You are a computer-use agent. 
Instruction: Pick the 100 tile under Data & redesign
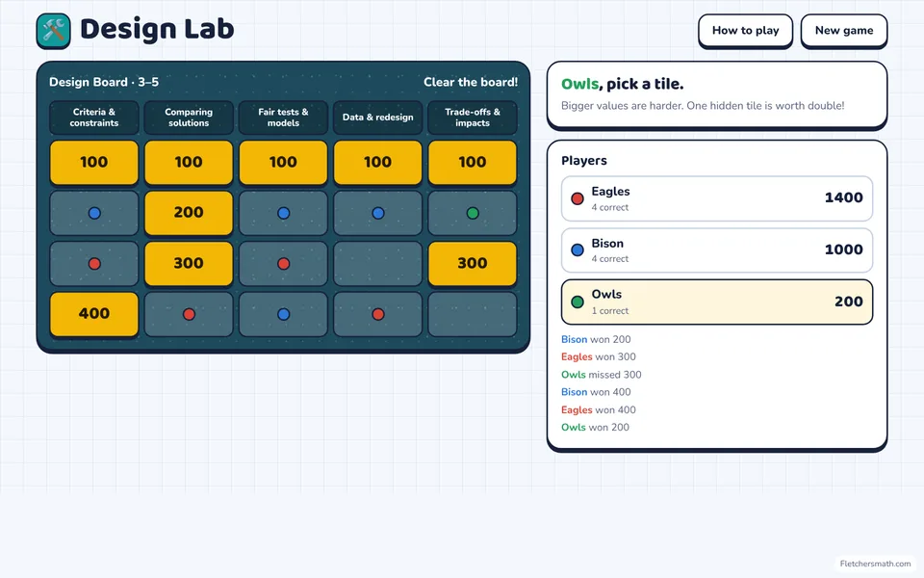tap(377, 162)
